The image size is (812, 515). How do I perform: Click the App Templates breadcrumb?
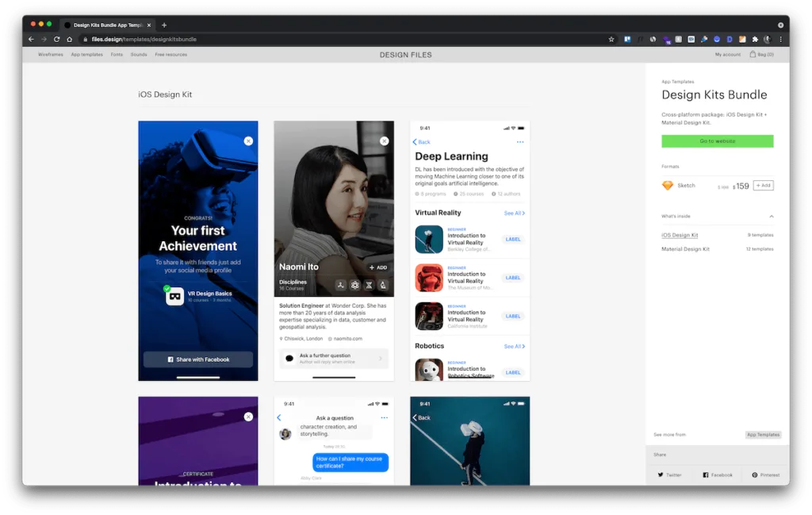pos(677,82)
